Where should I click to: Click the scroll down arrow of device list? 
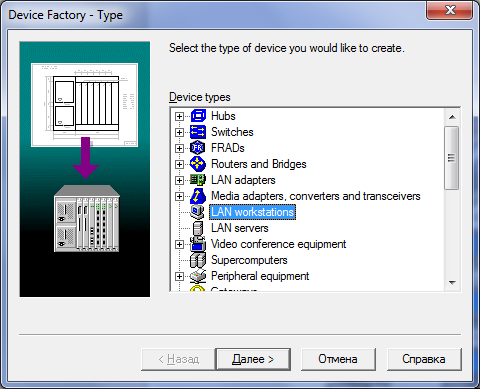coord(452,283)
